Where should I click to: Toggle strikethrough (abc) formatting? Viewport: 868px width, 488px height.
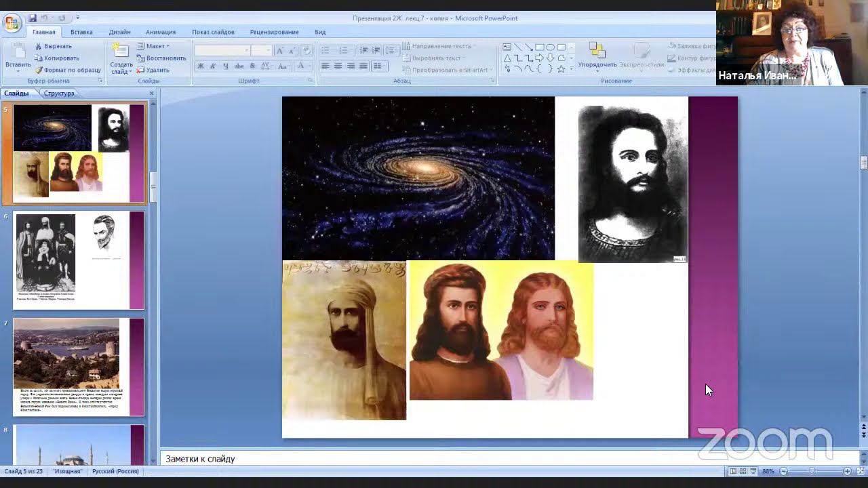(239, 66)
